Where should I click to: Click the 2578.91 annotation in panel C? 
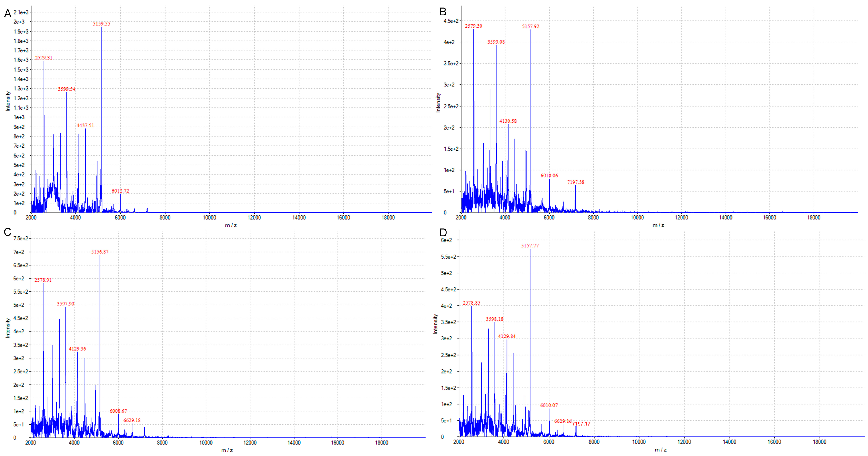point(43,280)
